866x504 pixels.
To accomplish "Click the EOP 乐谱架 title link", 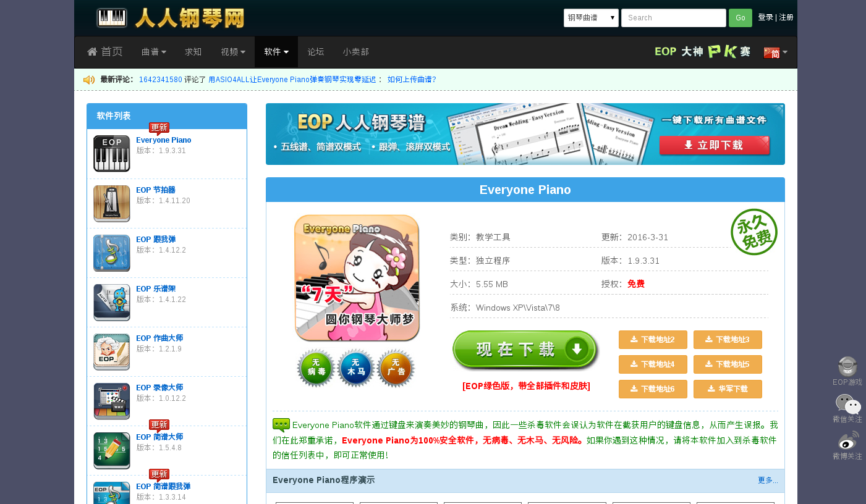I will 156,288.
